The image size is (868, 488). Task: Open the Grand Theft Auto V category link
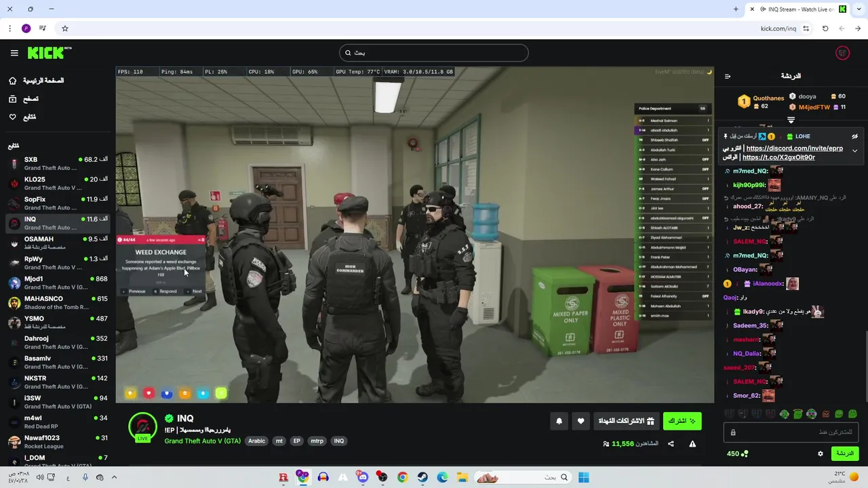(x=202, y=441)
